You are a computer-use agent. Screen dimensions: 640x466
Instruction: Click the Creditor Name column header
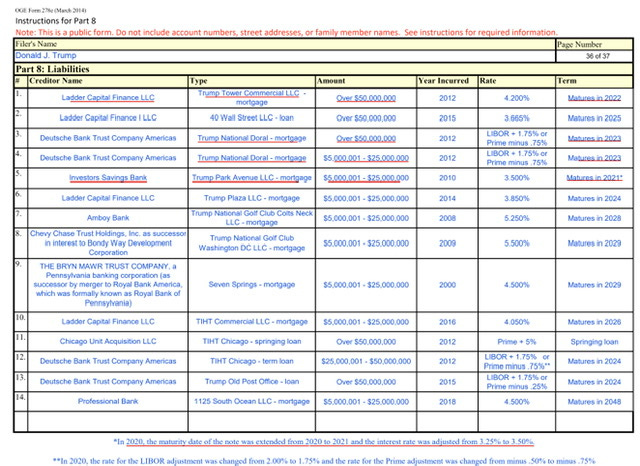point(56,81)
